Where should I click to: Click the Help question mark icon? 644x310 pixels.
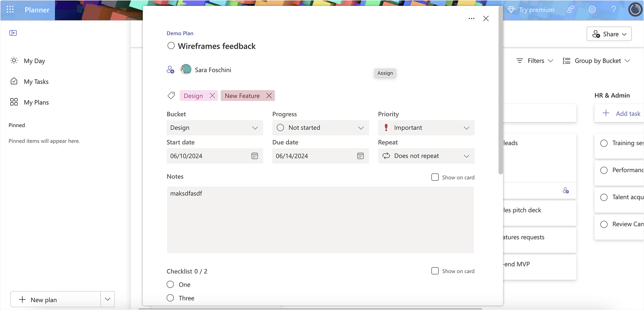613,9
